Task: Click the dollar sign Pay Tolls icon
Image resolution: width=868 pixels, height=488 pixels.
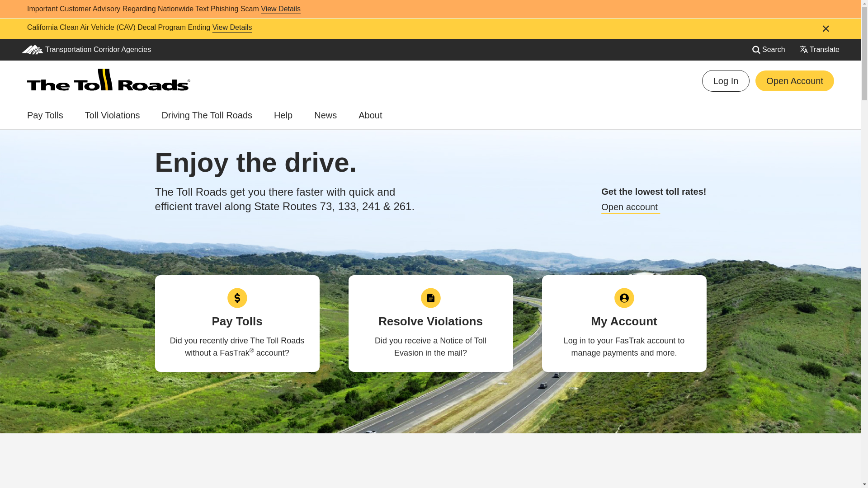Action: tap(237, 298)
